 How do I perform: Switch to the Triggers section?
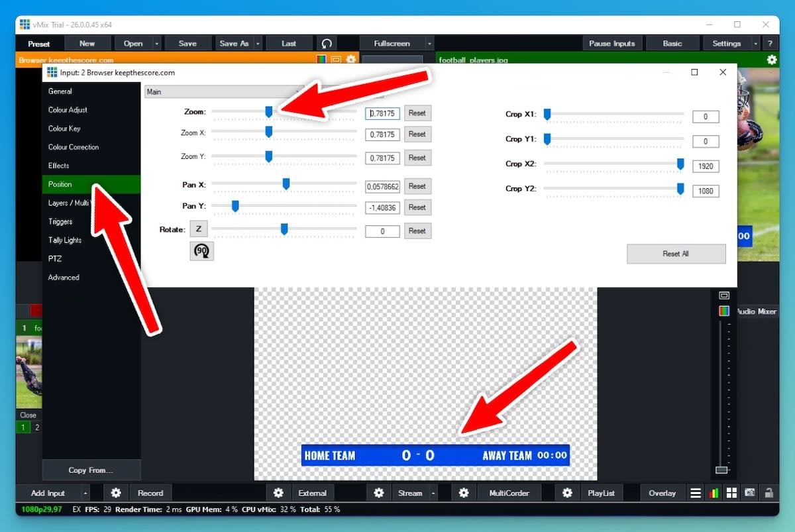click(x=64, y=221)
